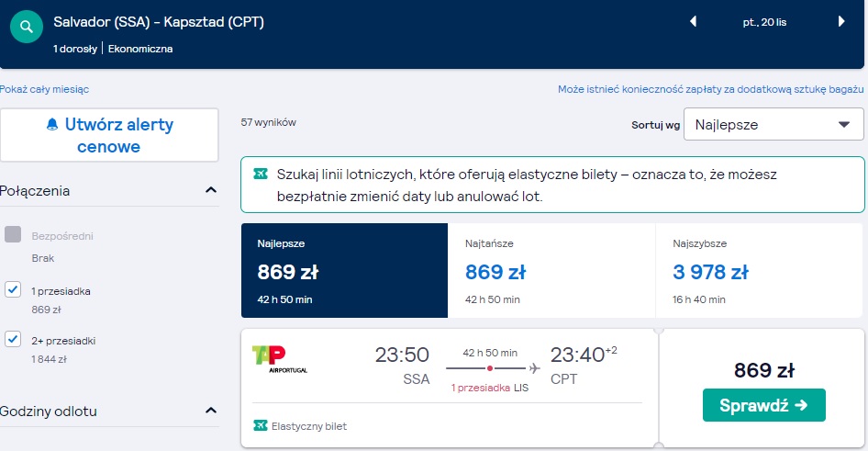
Task: Select the Najtańsze 869 zł tab
Action: point(551,270)
